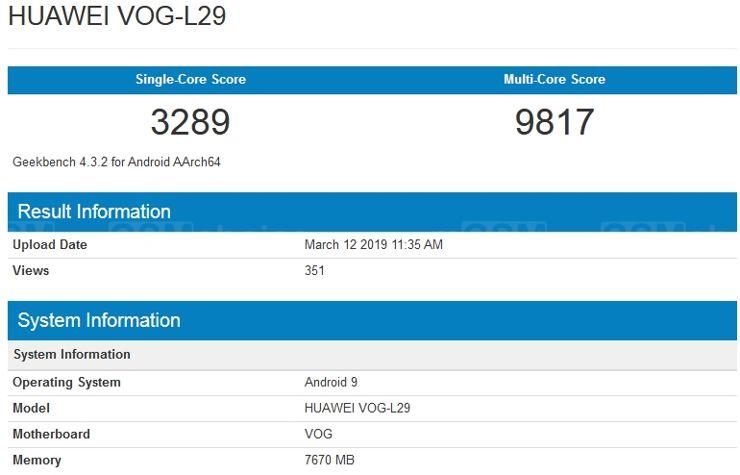
Task: Select the Model label
Action: point(31,408)
